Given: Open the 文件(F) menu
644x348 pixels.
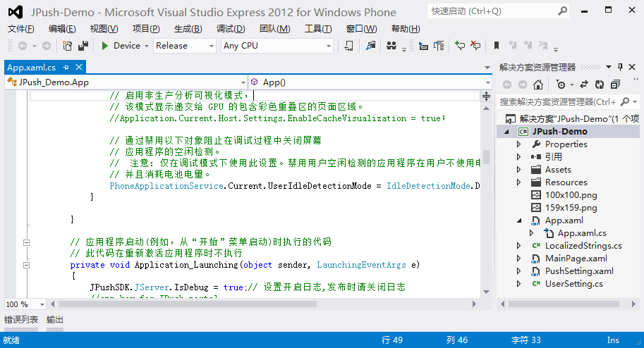Looking at the screenshot, I should point(21,29).
